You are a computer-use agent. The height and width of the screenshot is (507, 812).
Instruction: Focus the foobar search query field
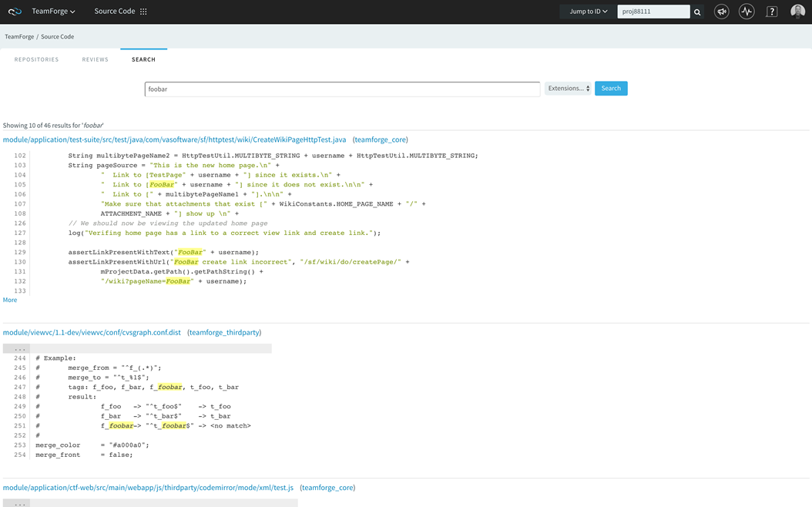tap(342, 89)
